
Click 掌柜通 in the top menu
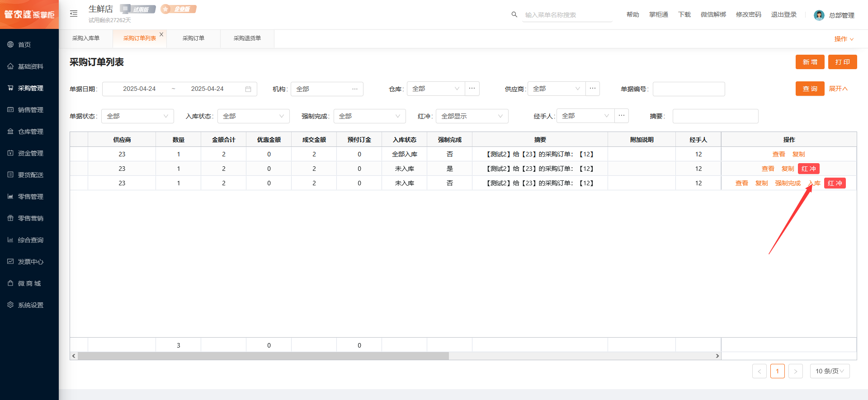pos(659,14)
